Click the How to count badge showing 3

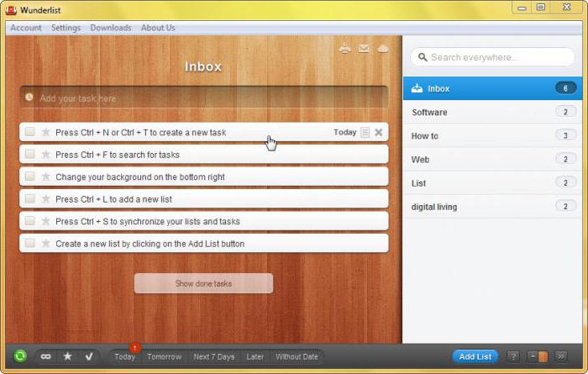565,135
